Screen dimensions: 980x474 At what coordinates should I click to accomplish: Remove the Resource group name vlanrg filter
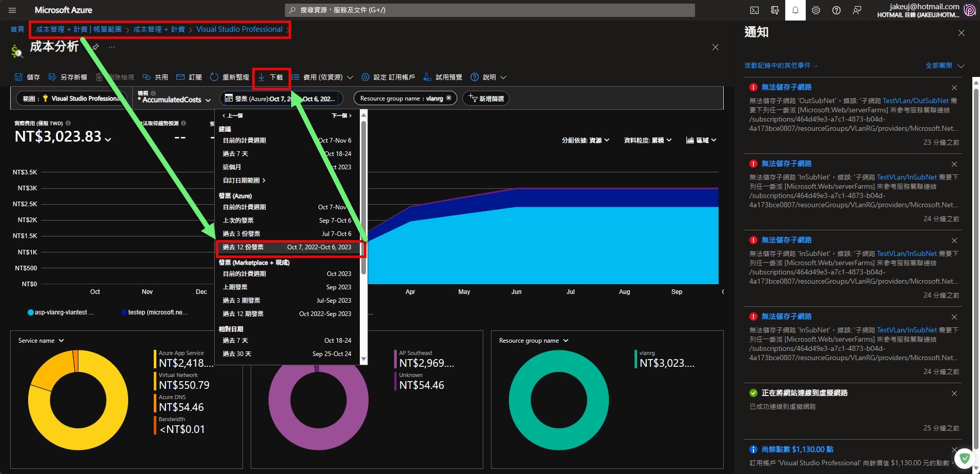[449, 98]
